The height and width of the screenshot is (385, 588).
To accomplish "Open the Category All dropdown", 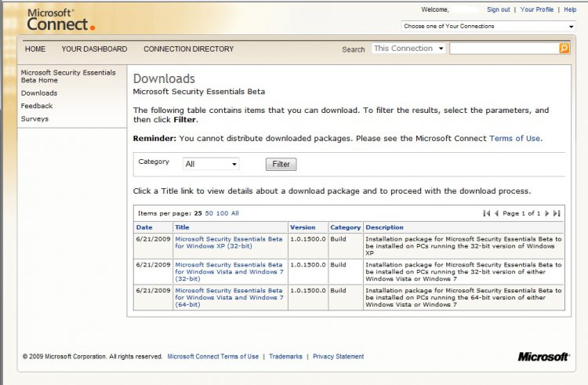I will click(211, 164).
